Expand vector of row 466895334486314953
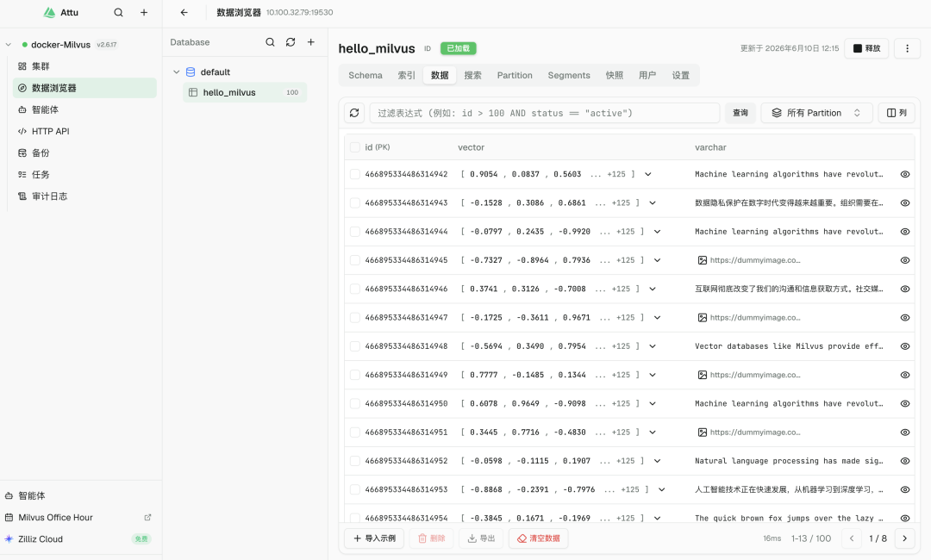Viewport: 931px width, 560px height. tap(661, 490)
